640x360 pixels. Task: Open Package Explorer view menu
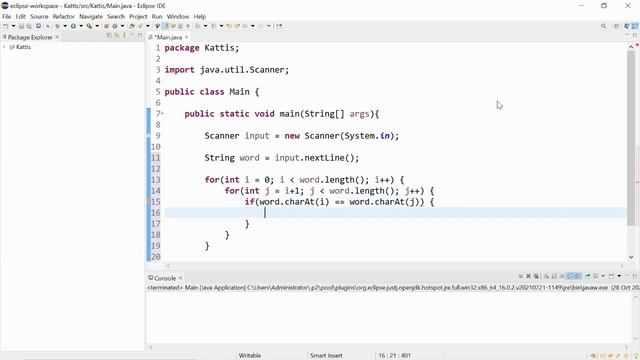pyautogui.click(x=124, y=36)
